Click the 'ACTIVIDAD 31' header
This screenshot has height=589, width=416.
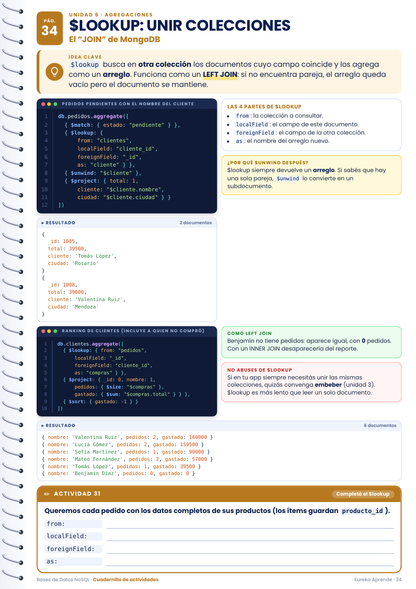coord(77,494)
